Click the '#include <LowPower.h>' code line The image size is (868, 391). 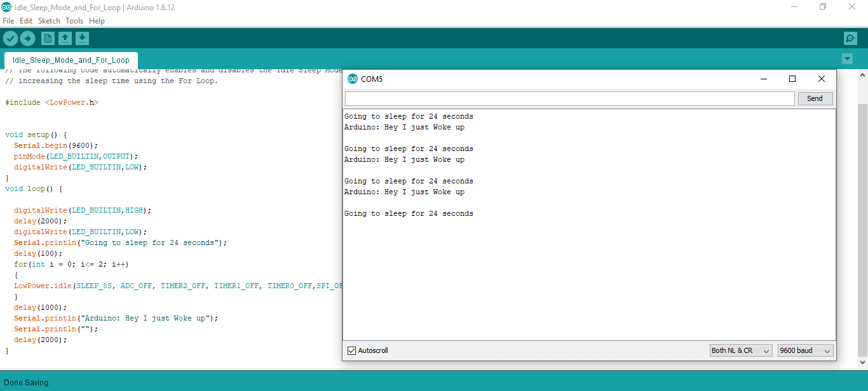(x=52, y=102)
